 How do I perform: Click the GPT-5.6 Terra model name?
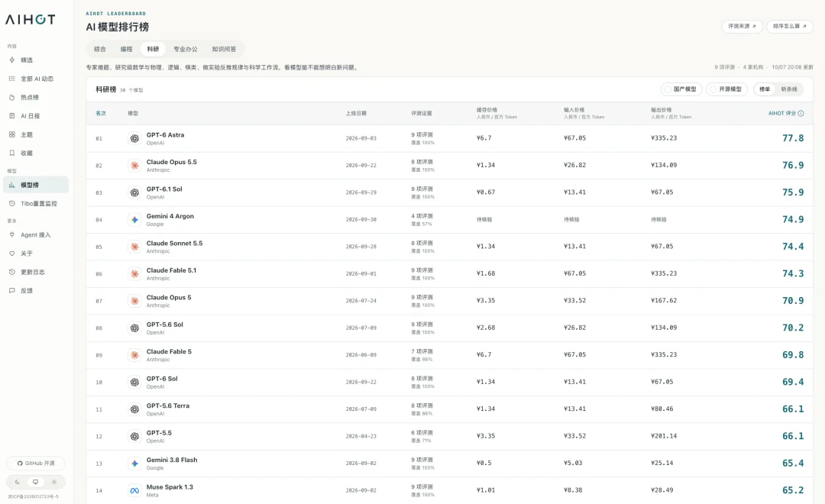point(168,405)
